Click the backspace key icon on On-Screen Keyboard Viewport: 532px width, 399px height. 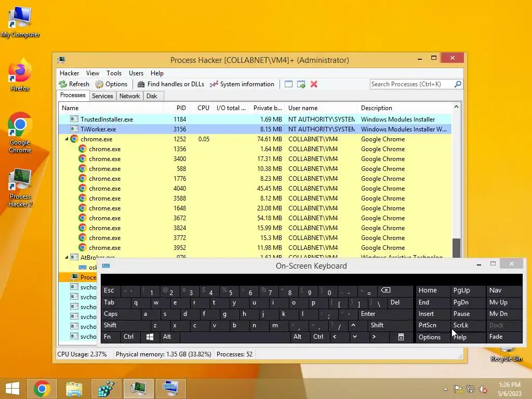point(396,291)
